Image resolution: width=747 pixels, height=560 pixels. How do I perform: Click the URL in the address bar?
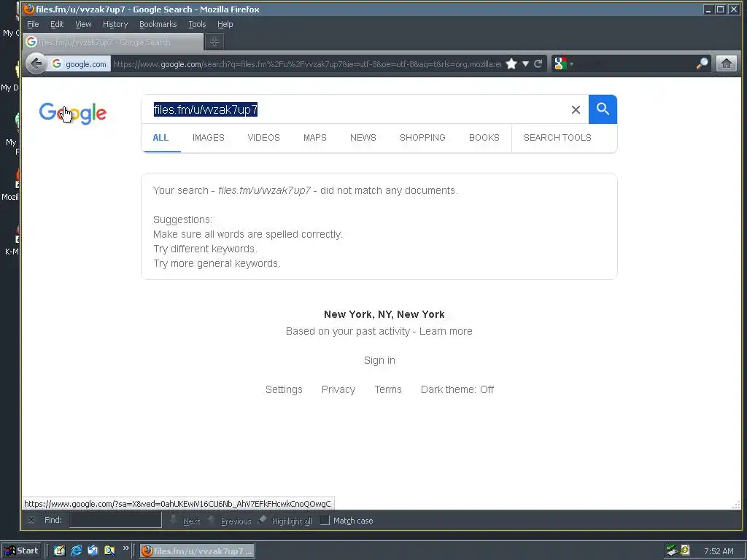click(307, 64)
